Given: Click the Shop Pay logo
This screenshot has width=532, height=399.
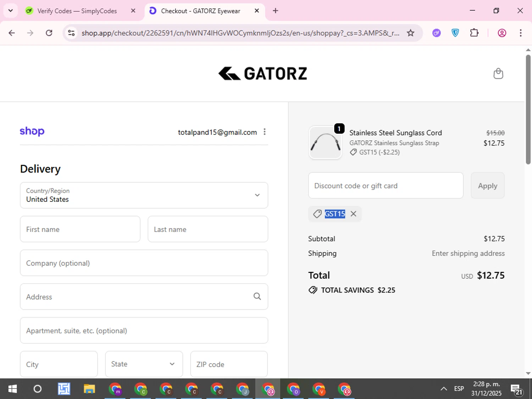Looking at the screenshot, I should (x=32, y=131).
